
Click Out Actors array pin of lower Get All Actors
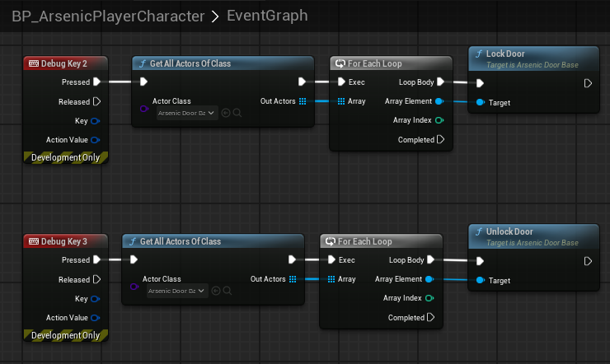[293, 279]
